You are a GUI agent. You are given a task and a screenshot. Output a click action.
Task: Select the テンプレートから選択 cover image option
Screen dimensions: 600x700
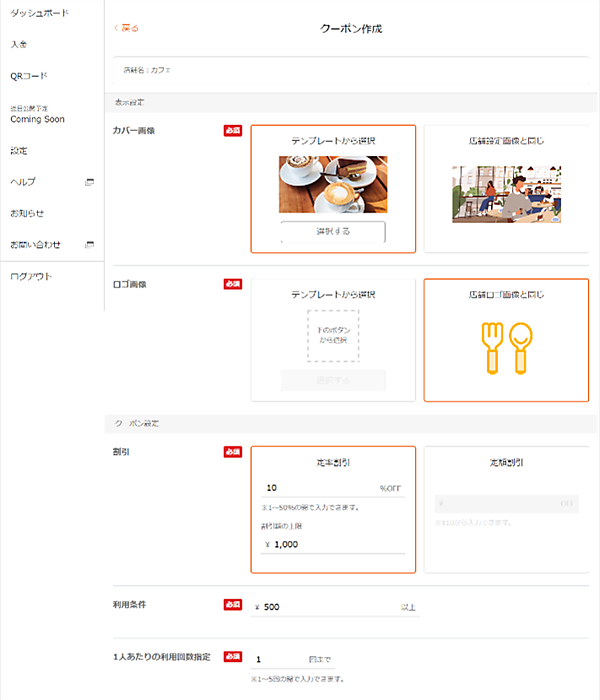pyautogui.click(x=333, y=141)
